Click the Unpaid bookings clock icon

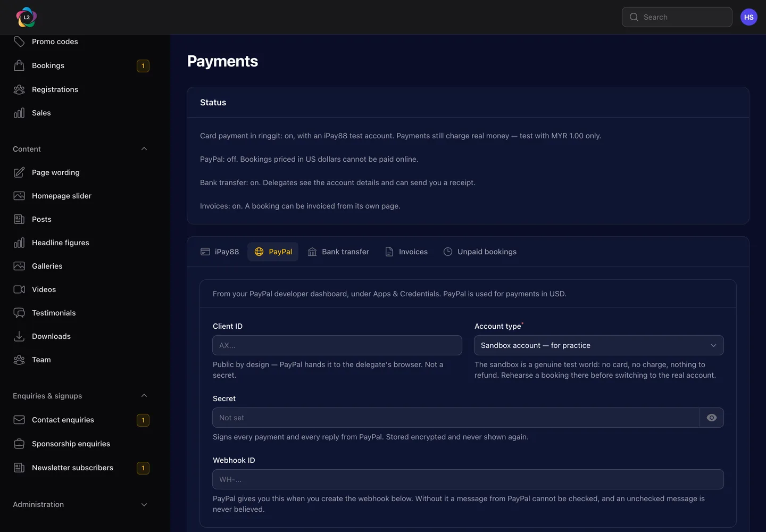[448, 252]
